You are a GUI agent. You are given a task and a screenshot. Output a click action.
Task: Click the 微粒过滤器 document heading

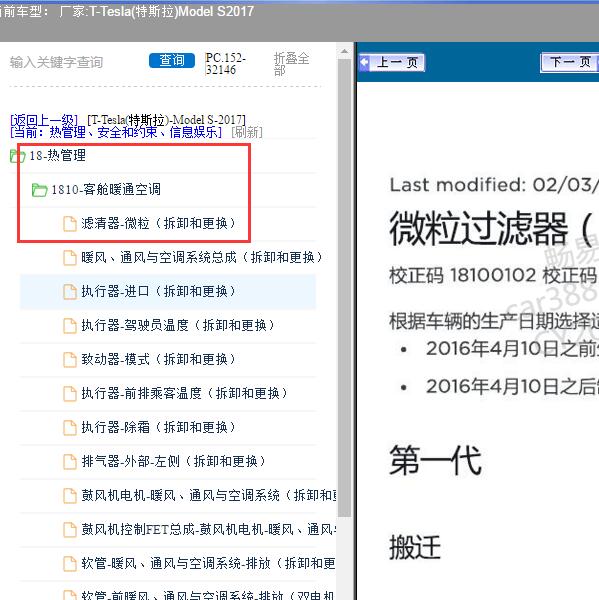(493, 229)
